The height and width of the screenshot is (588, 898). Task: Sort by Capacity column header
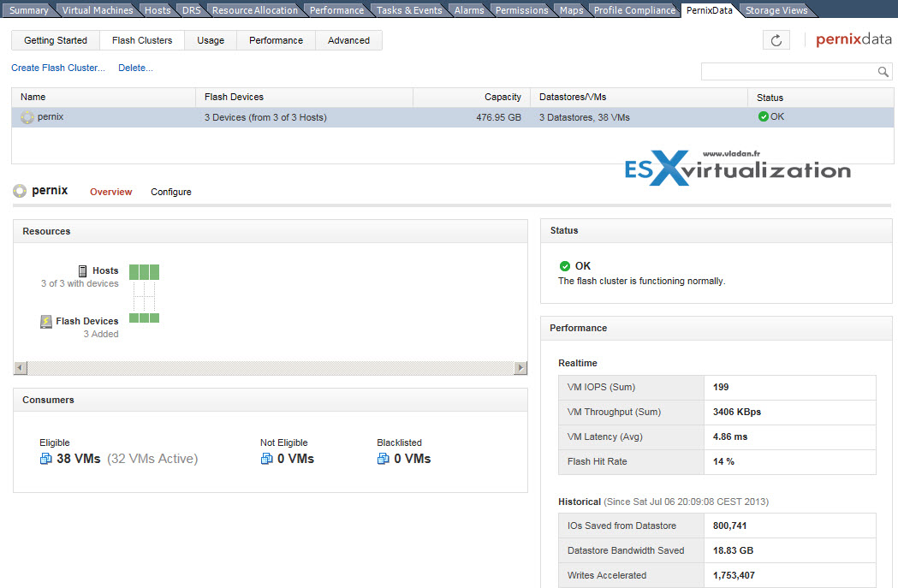[x=472, y=98]
